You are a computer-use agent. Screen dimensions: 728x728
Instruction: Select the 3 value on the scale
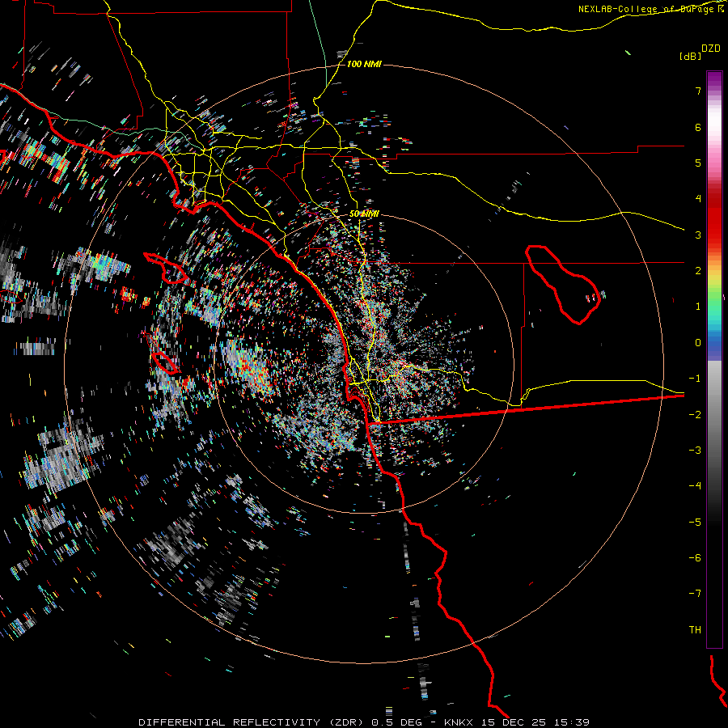698,235
